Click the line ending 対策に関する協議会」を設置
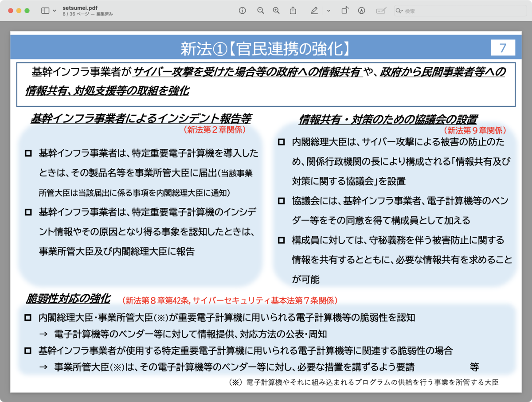 tap(348, 181)
